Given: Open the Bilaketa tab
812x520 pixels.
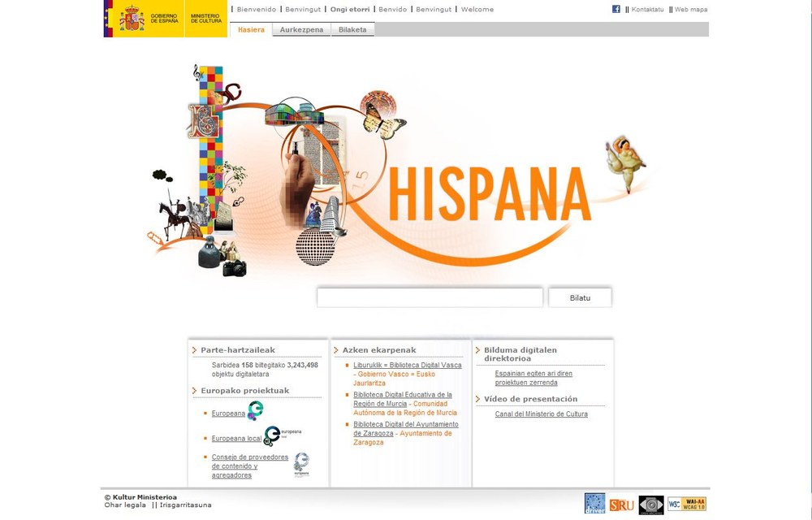Looking at the screenshot, I should pos(352,30).
